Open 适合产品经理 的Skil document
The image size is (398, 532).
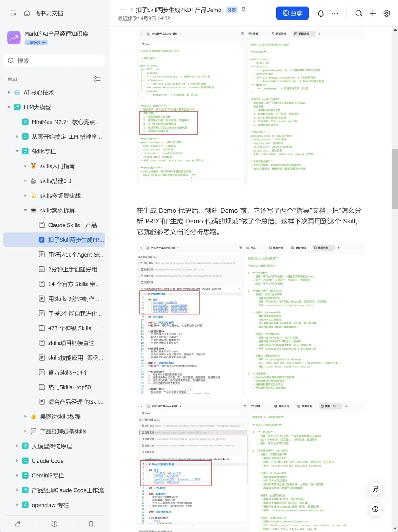pos(76,402)
